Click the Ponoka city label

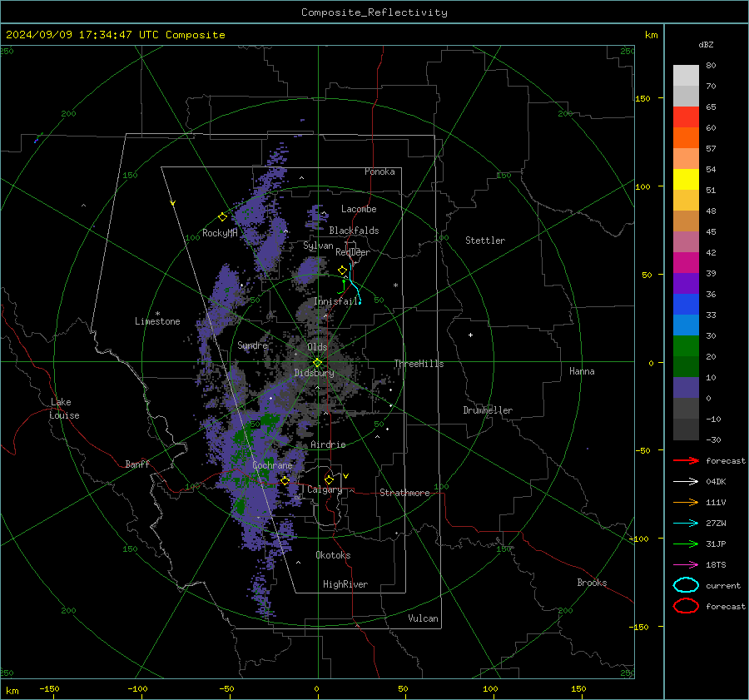[x=379, y=171]
